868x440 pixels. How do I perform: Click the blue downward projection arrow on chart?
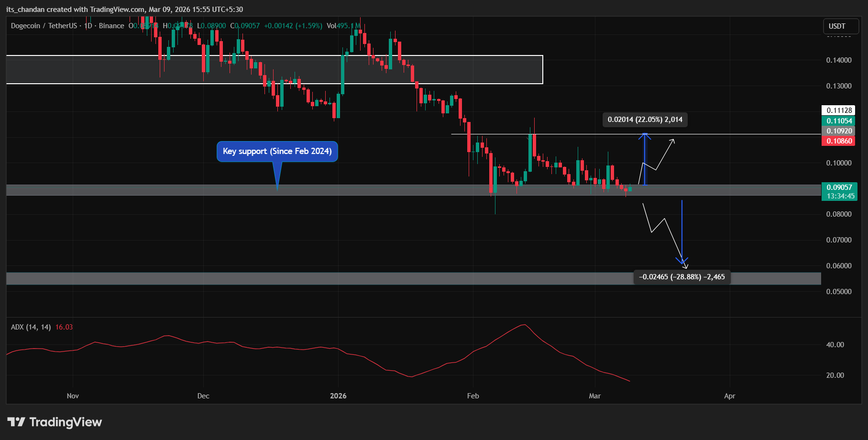click(682, 230)
